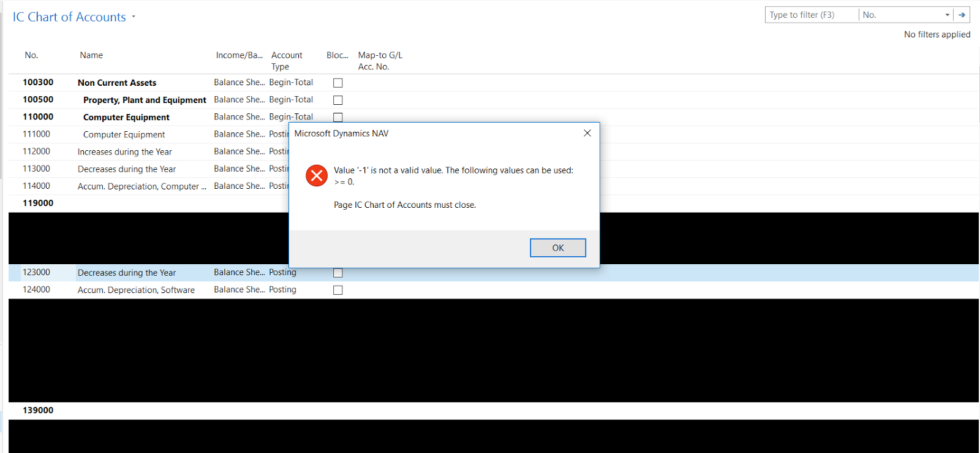Click the Bloc... column header
The image size is (980, 453).
pyautogui.click(x=337, y=55)
